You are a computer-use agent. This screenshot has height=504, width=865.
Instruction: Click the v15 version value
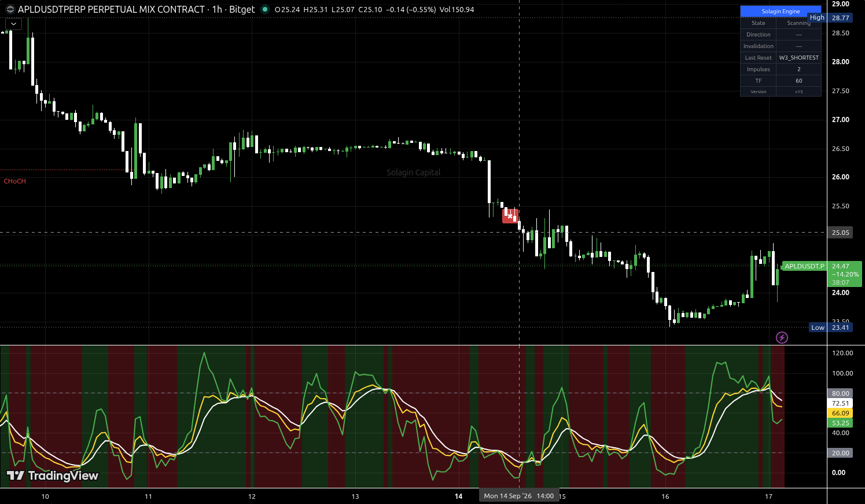(x=798, y=91)
